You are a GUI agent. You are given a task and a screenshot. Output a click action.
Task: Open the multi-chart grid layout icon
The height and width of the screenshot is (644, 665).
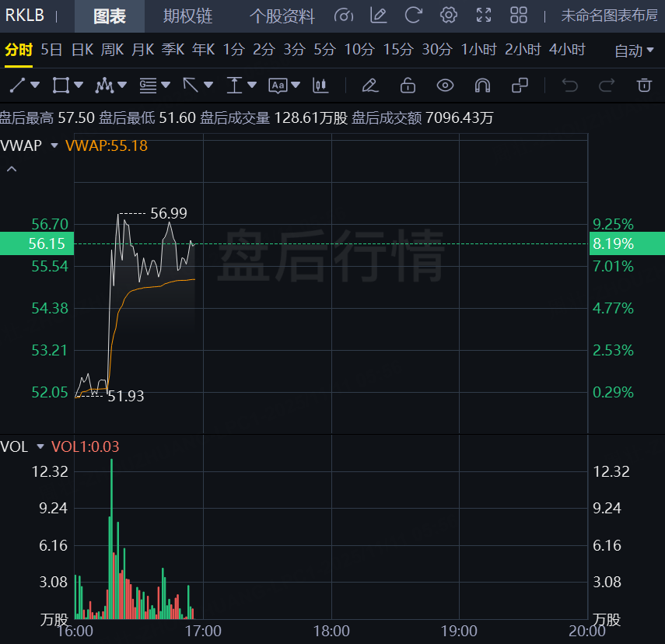pyautogui.click(x=519, y=16)
